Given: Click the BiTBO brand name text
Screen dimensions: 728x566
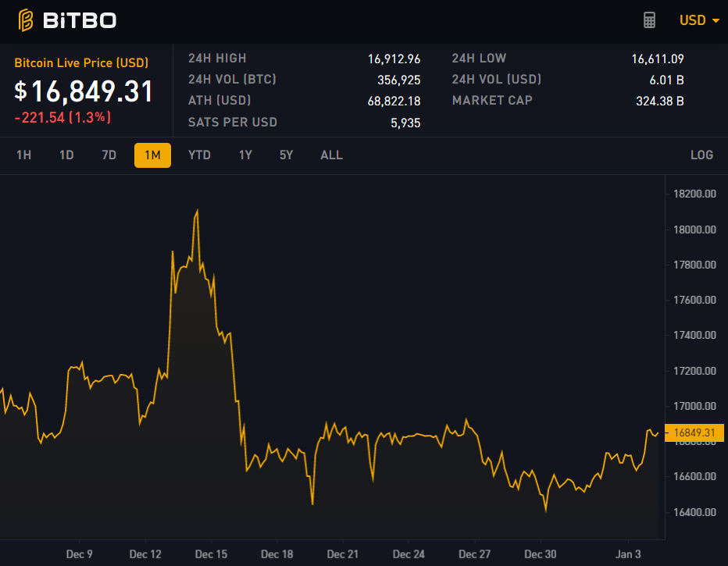Looking at the screenshot, I should tap(80, 20).
